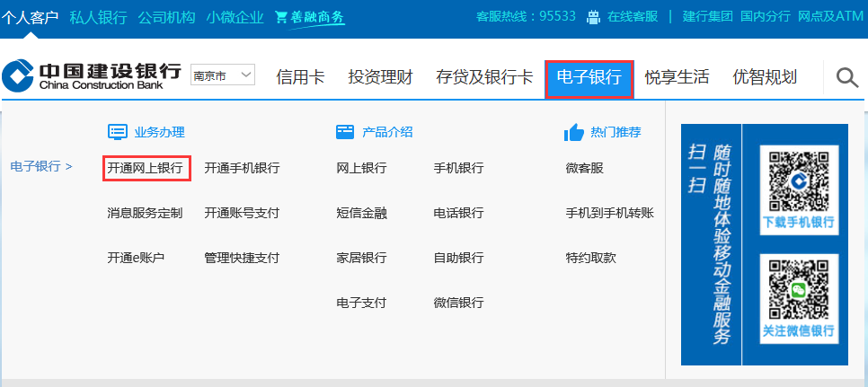868x387 pixels.
Task: Switch to the 私人银行 tab
Action: [98, 17]
